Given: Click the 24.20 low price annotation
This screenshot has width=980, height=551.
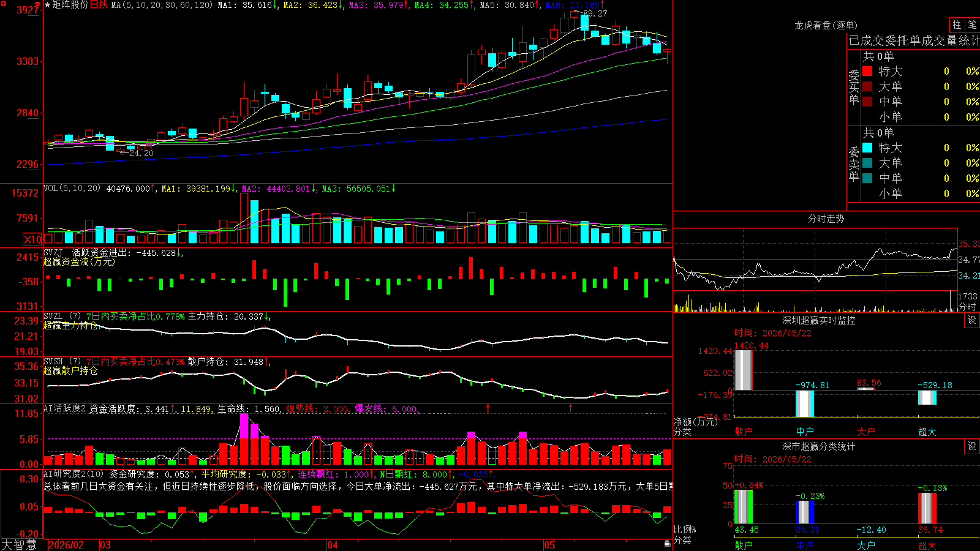Looking at the screenshot, I should [141, 153].
